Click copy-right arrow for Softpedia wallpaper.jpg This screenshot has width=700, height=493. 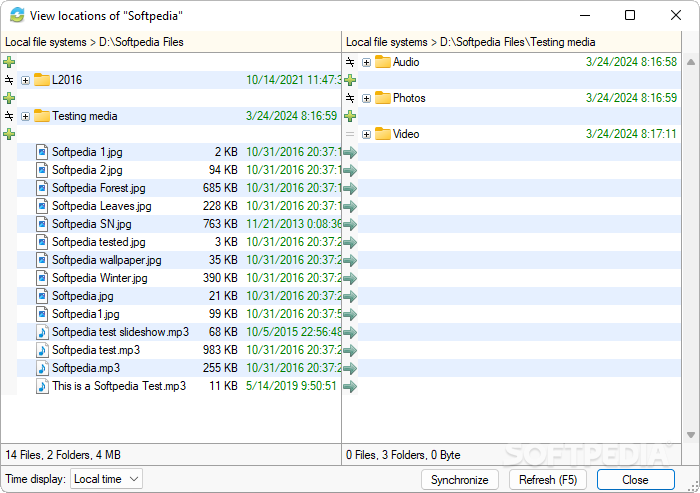[350, 260]
